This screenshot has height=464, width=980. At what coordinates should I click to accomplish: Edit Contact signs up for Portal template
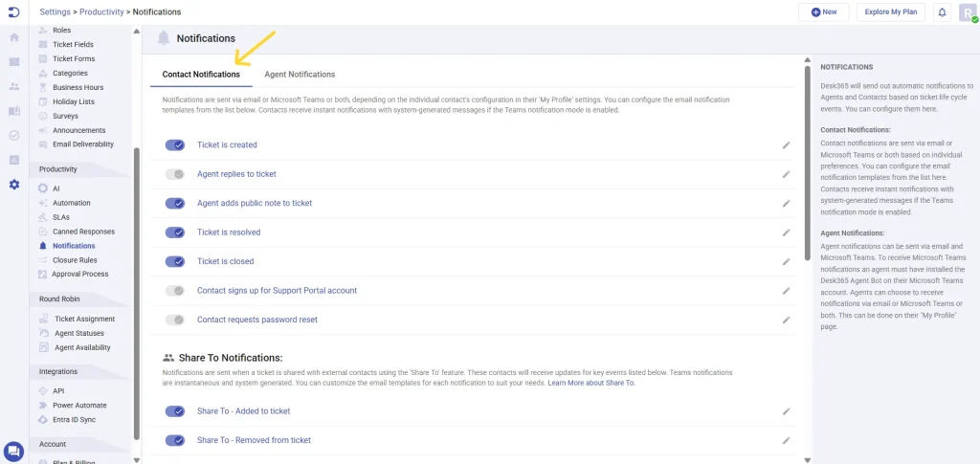coord(787,291)
